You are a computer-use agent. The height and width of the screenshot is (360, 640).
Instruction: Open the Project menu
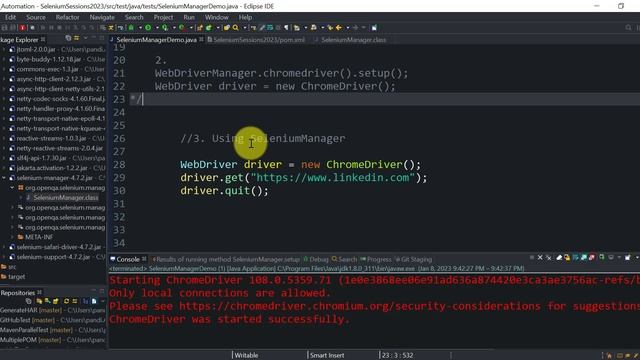coord(163,17)
